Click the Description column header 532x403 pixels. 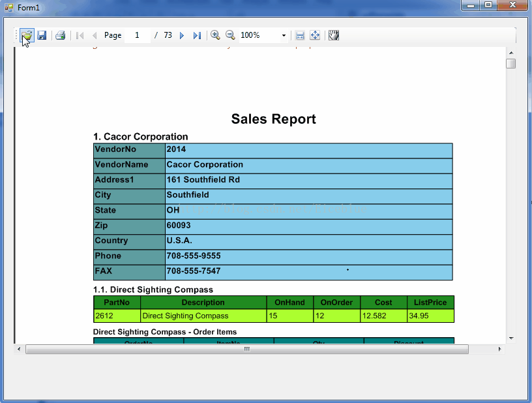[x=203, y=303]
